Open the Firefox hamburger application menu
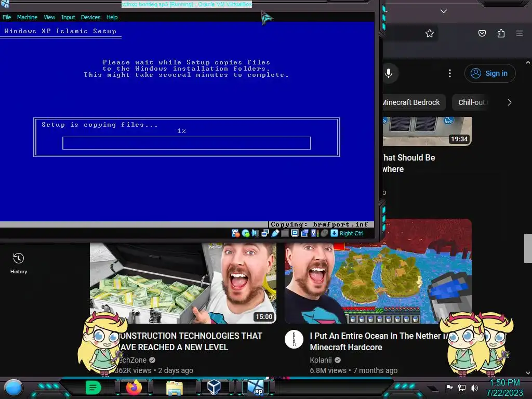This screenshot has width=532, height=399. point(519,33)
